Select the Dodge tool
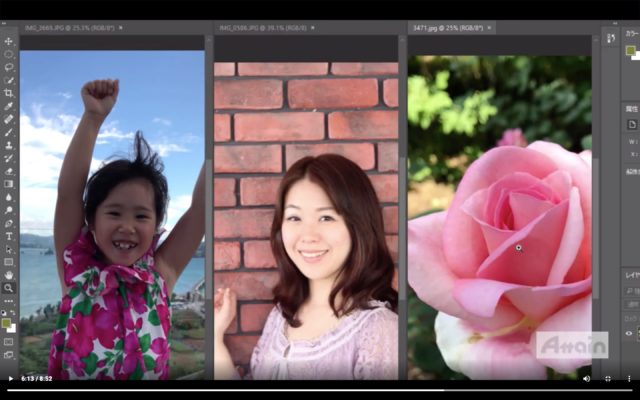 click(x=9, y=210)
